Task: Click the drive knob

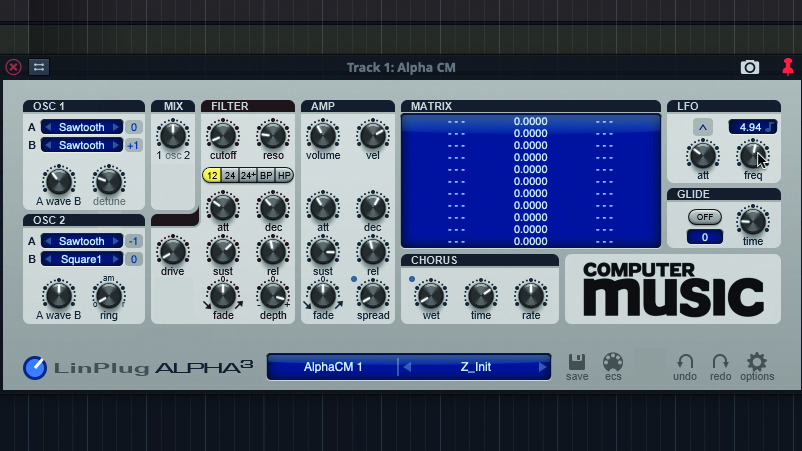Action: pos(173,251)
